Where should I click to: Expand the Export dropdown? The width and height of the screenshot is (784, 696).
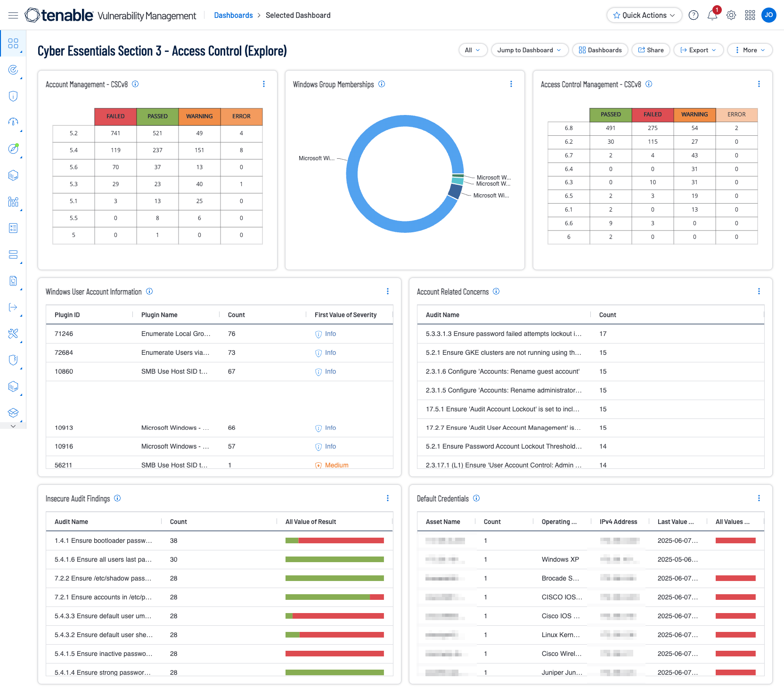pyautogui.click(x=698, y=50)
